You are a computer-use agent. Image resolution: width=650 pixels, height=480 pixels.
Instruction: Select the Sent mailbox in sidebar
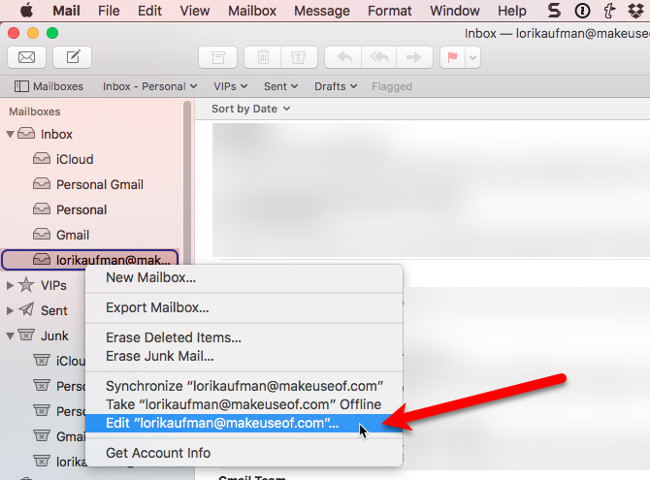54,310
